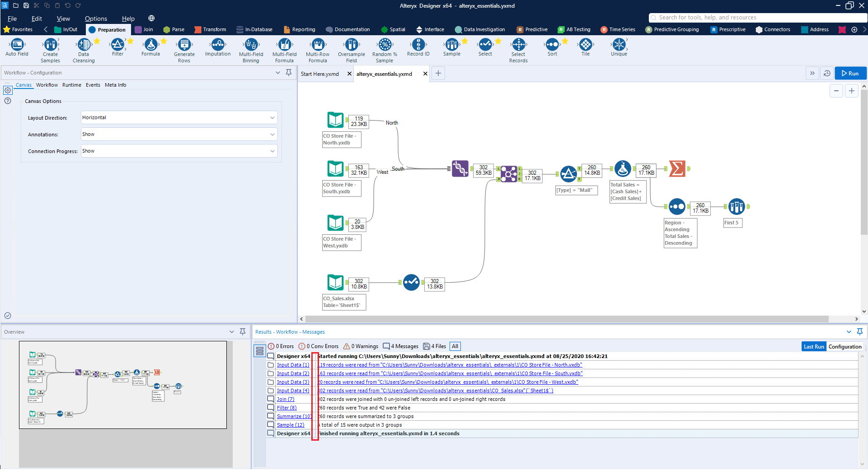
Task: Click the canvas horizontal scrollbar
Action: [x=567, y=319]
